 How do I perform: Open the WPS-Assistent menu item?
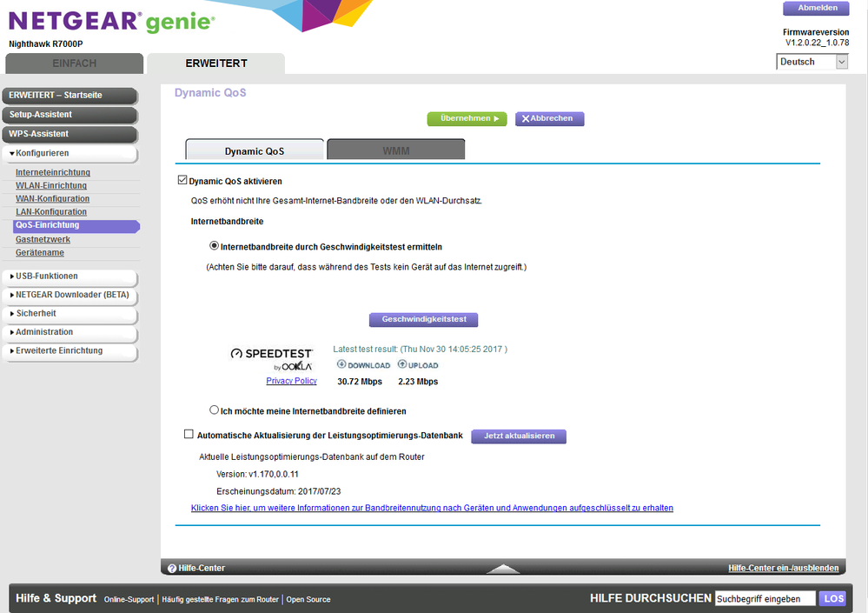coord(70,135)
